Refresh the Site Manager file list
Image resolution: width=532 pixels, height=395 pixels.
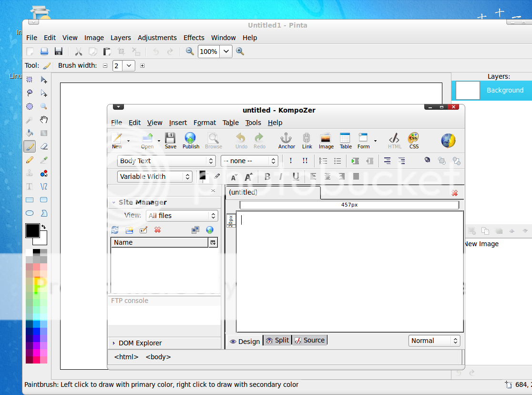[x=115, y=230]
